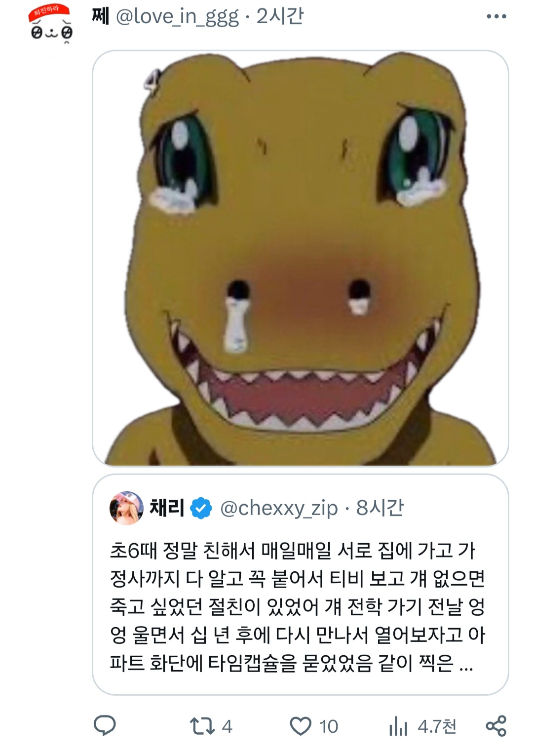Viewport: 533px width, 756px height.
Task: Click the retweet count 4
Action: (227, 726)
